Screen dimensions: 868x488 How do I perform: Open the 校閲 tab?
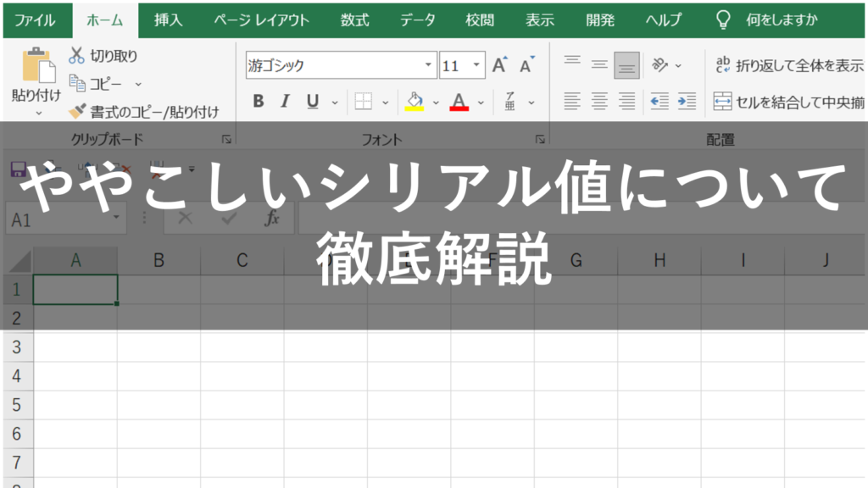click(480, 20)
